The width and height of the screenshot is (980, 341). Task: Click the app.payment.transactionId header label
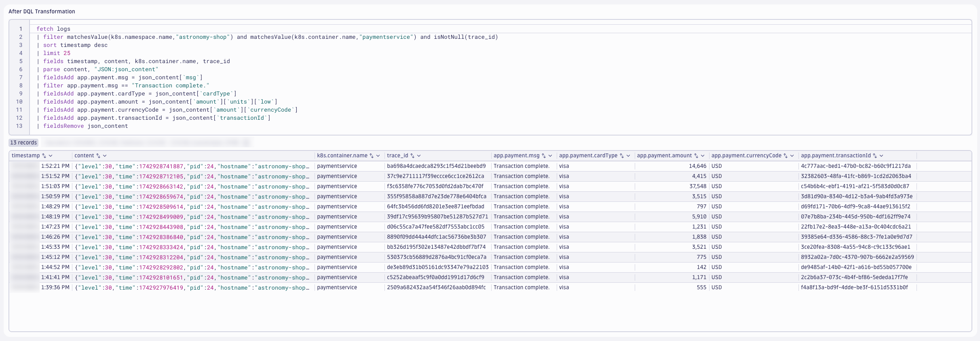(x=836, y=156)
